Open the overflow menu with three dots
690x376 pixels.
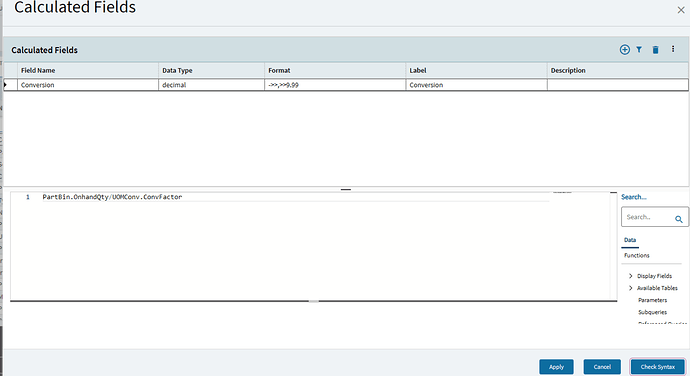[673, 49]
